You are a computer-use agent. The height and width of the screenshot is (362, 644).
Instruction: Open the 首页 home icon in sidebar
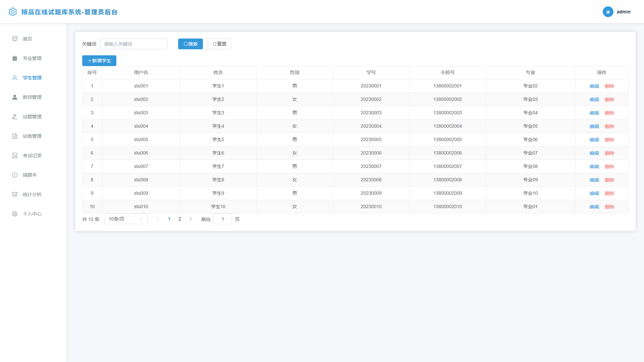tap(15, 39)
